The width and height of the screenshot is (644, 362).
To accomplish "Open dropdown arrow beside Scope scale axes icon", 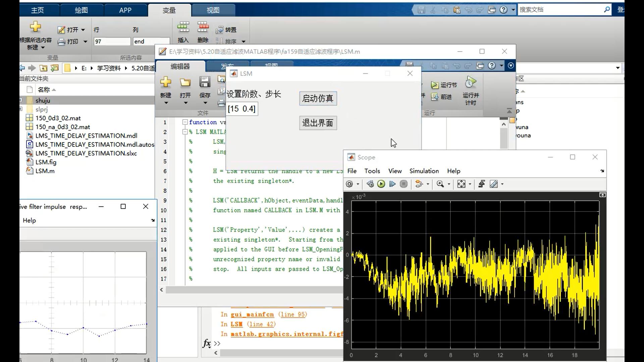I will tap(470, 184).
